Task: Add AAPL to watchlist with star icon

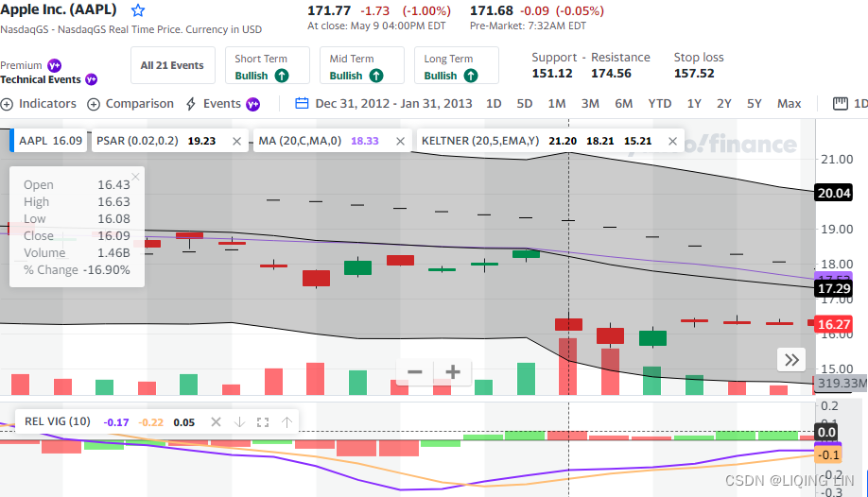Action: coord(138,10)
